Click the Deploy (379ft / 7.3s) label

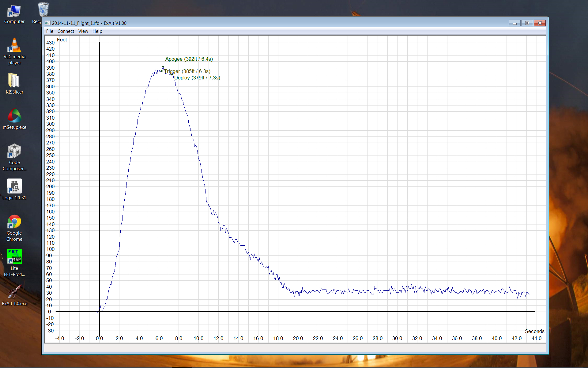point(197,78)
